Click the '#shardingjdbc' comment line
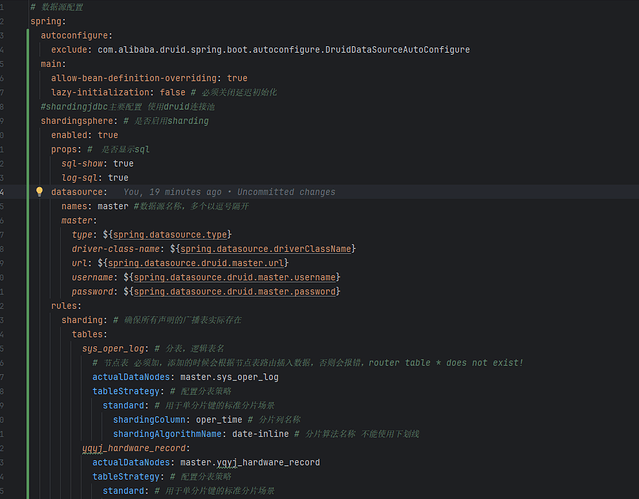639x499 pixels. [128, 107]
